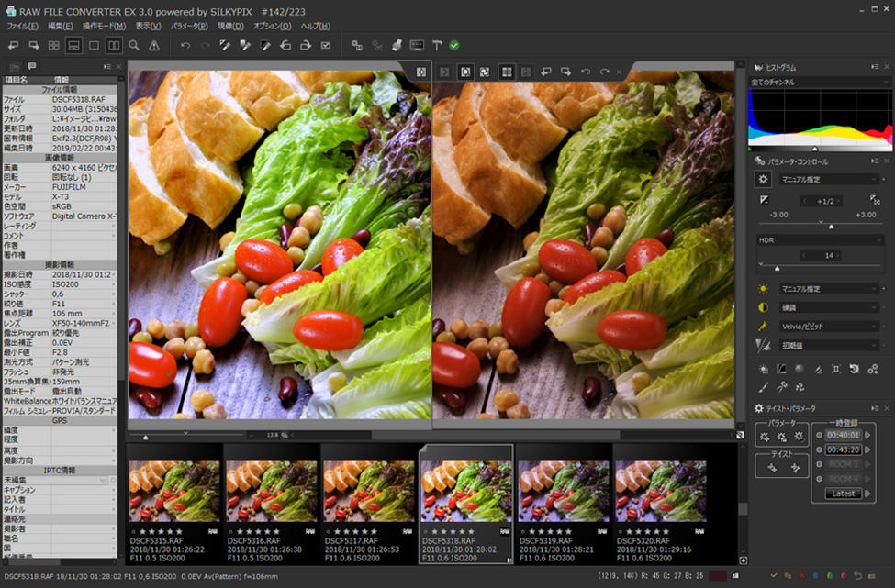This screenshot has width=895, height=588.
Task: Open the rotation reset sub-control icon
Action: pyautogui.click(x=855, y=369)
